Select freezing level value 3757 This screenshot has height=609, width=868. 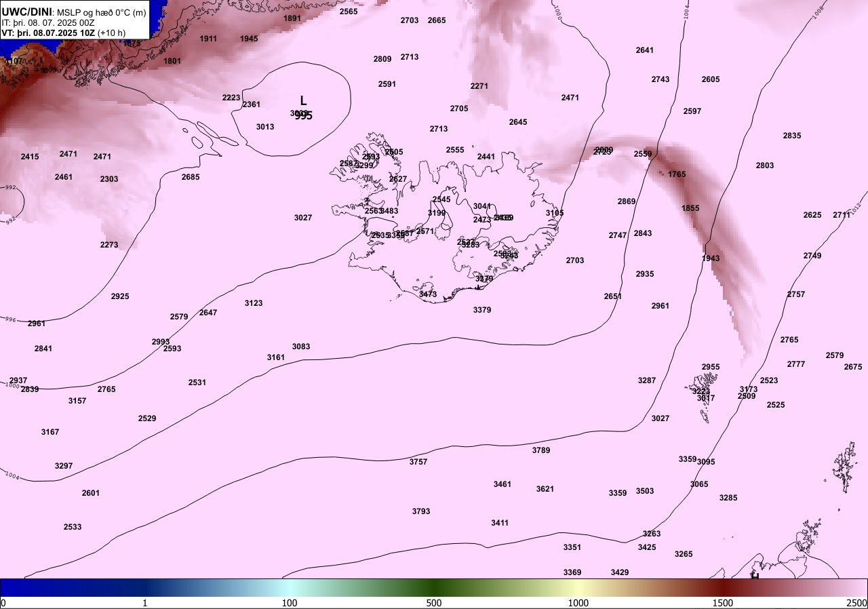[x=418, y=462]
